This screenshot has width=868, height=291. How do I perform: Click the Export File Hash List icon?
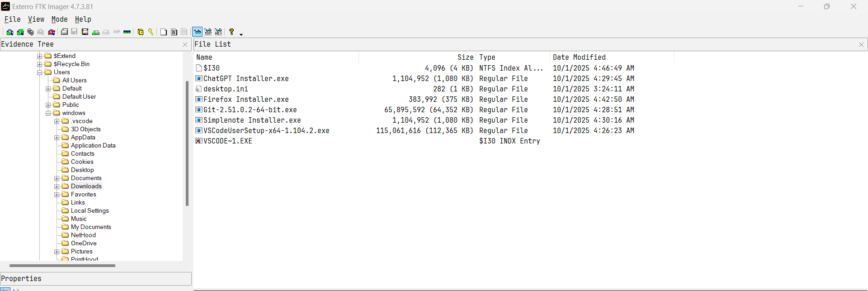(x=174, y=32)
